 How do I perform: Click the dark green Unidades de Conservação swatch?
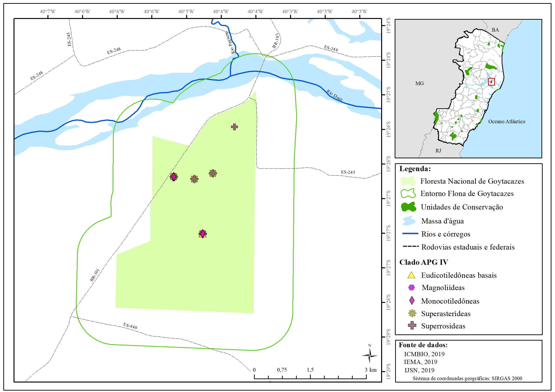point(408,207)
